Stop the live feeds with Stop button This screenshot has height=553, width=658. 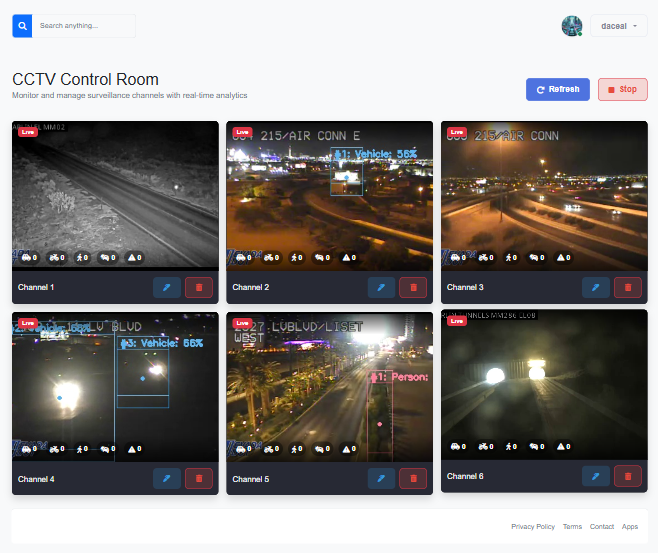coord(622,89)
